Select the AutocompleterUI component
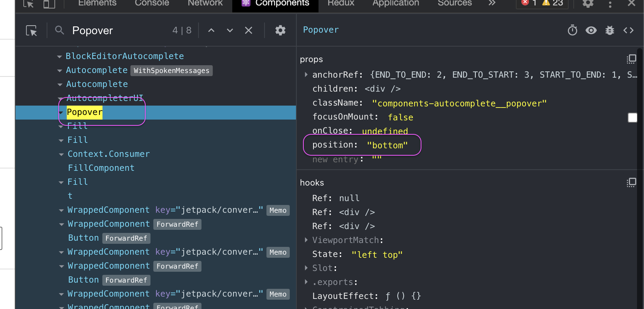This screenshot has height=309, width=644. (105, 98)
